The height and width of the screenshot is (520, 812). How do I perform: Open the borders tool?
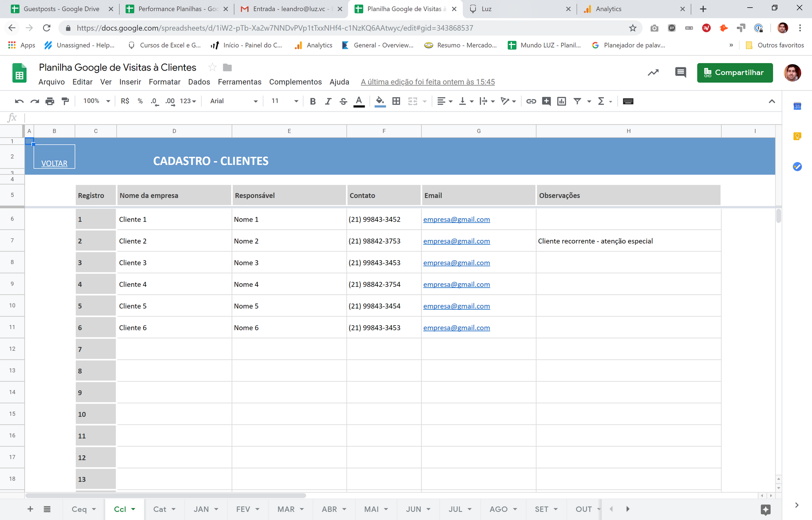396,101
